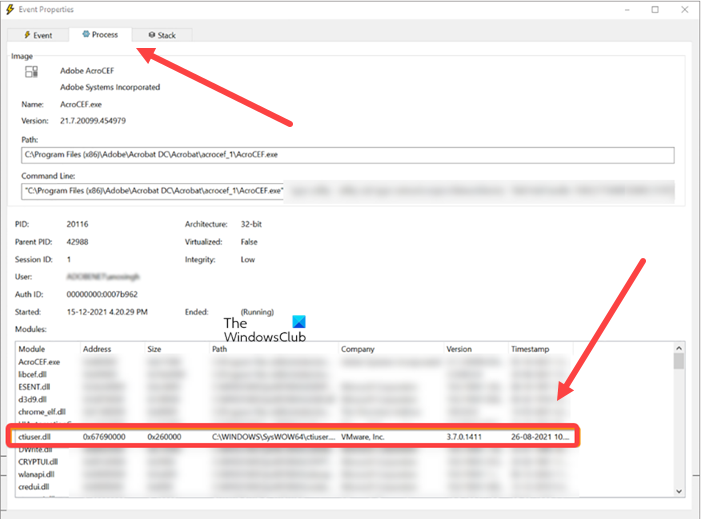Click the Parent PID value 42988
Screen dimensions: 701x519
[77, 242]
